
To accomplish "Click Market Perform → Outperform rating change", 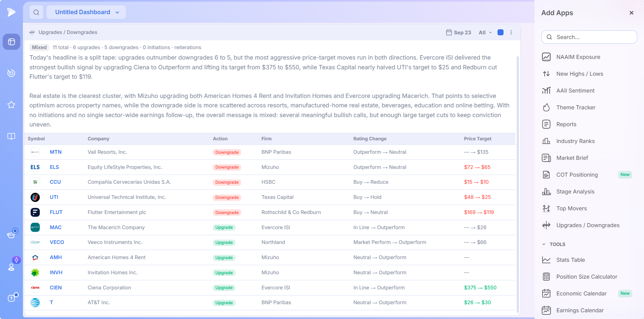I will (389, 242).
